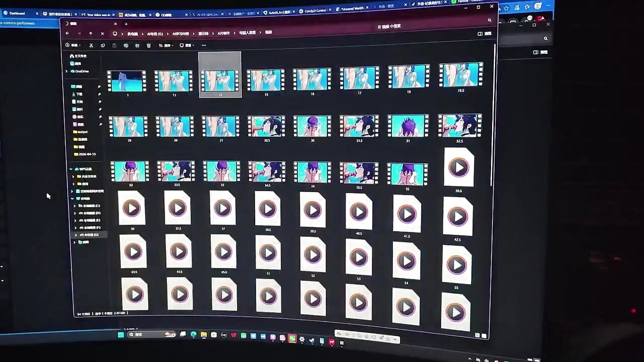Image resolution: width=644 pixels, height=362 pixels.
Task: Click the Windows Start button on taskbar
Action: click(x=121, y=334)
